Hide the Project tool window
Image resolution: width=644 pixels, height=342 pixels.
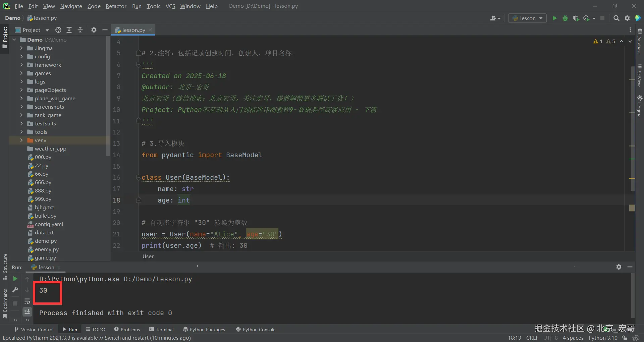pos(105,30)
